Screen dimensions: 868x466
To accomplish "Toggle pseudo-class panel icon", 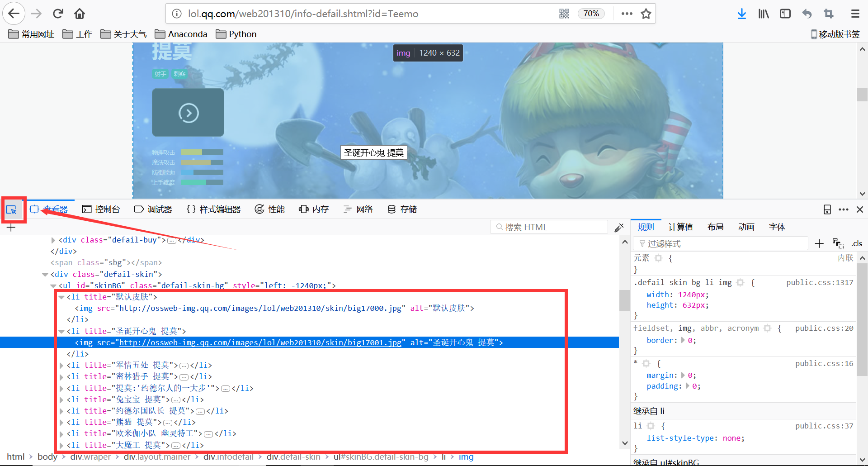I will pyautogui.click(x=838, y=243).
